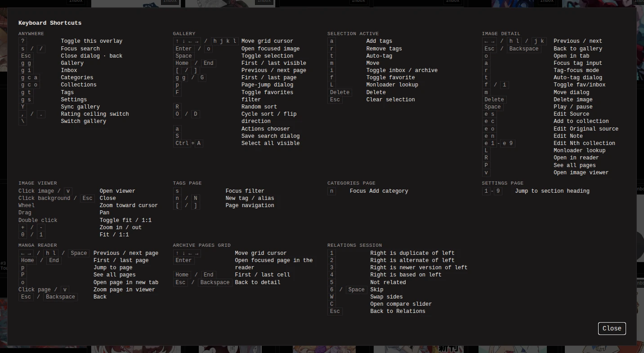Click the "Toggle fav/inbox" entry
The image size is (644, 353).
[x=579, y=85]
